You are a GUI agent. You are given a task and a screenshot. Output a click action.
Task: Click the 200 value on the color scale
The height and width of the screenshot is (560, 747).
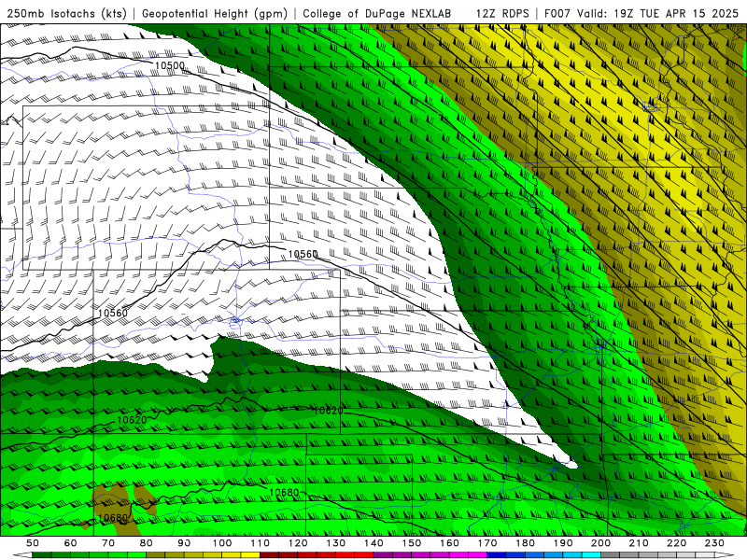600,543
